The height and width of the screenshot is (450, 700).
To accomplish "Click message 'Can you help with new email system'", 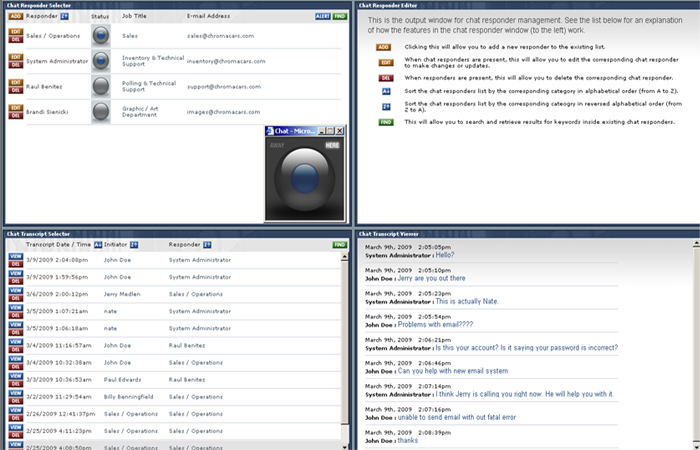I will [453, 371].
